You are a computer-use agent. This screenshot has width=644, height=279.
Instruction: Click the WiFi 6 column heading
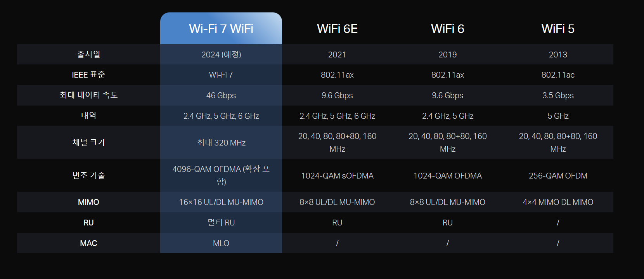[447, 29]
